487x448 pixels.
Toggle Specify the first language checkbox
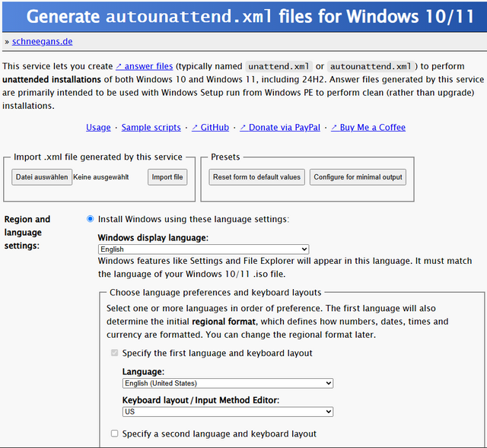[x=115, y=353]
